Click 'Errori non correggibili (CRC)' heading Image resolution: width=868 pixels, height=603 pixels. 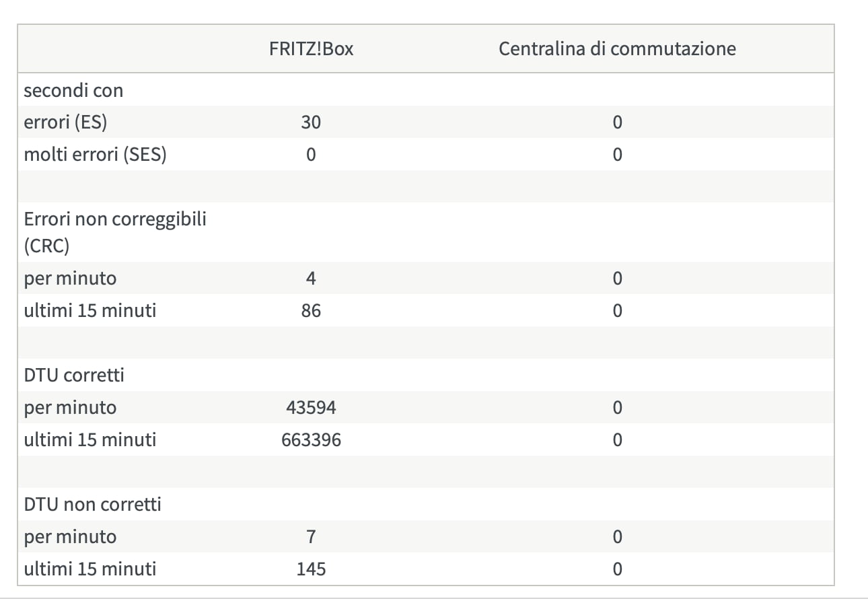tap(115, 233)
